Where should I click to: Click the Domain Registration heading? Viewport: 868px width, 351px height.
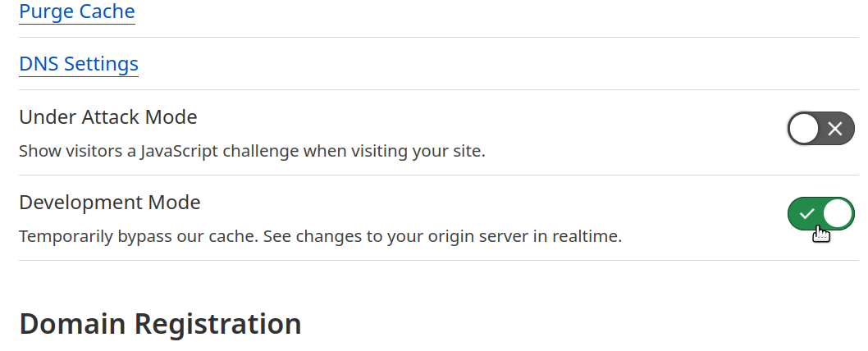pyautogui.click(x=160, y=324)
